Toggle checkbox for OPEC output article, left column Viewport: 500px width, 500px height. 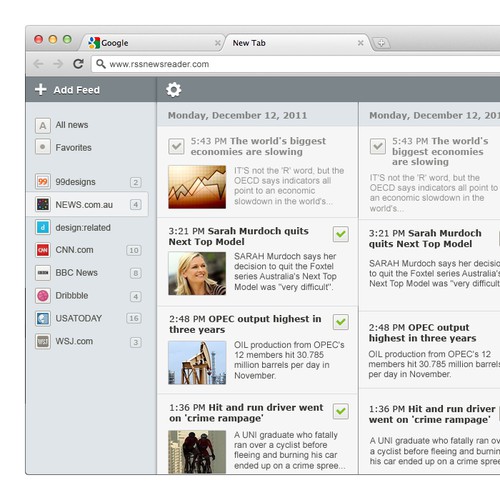click(x=341, y=322)
